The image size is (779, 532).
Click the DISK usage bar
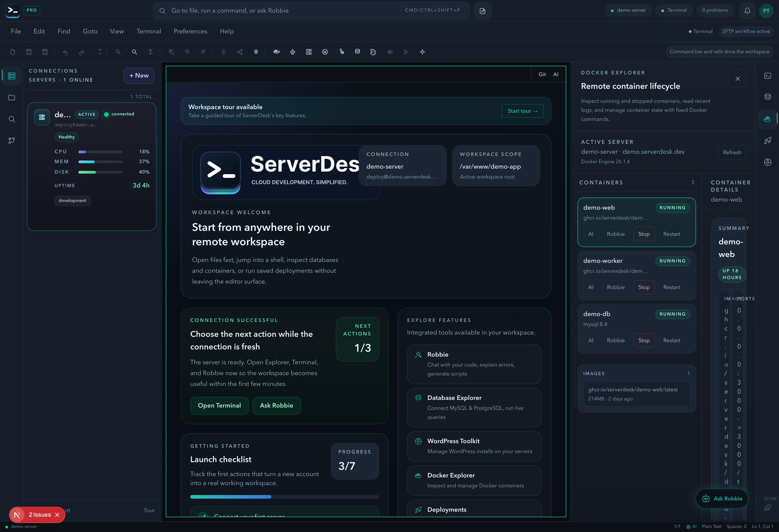coord(100,172)
